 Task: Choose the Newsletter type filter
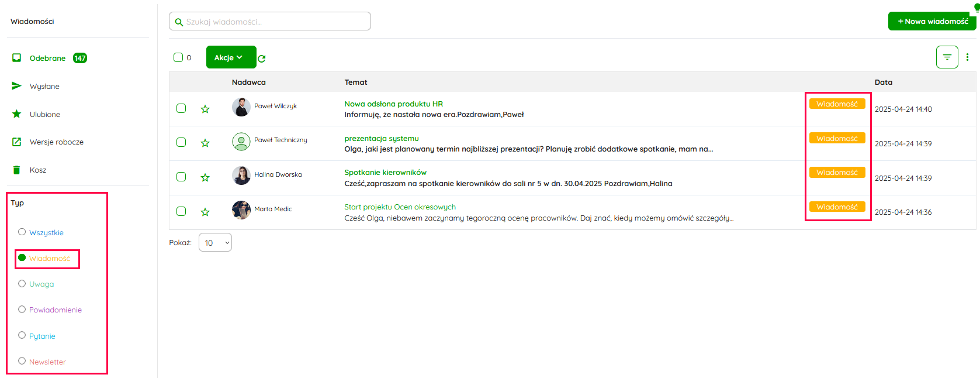[x=22, y=361]
